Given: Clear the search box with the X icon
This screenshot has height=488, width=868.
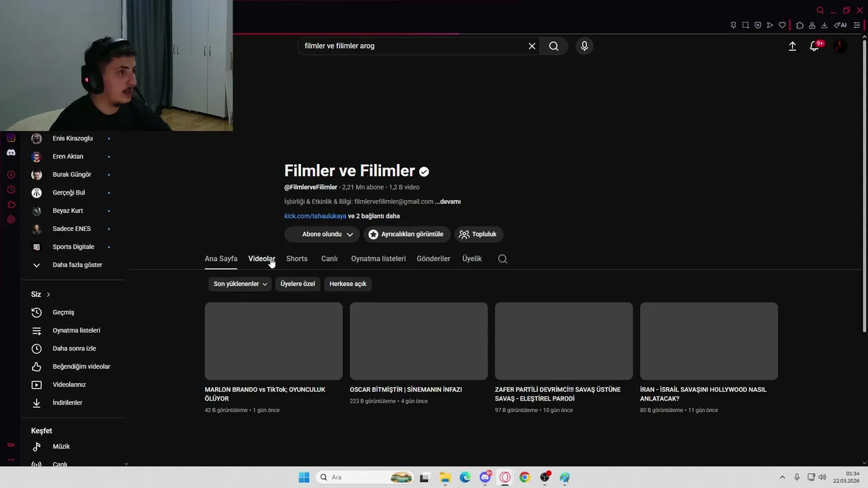Looking at the screenshot, I should (532, 46).
